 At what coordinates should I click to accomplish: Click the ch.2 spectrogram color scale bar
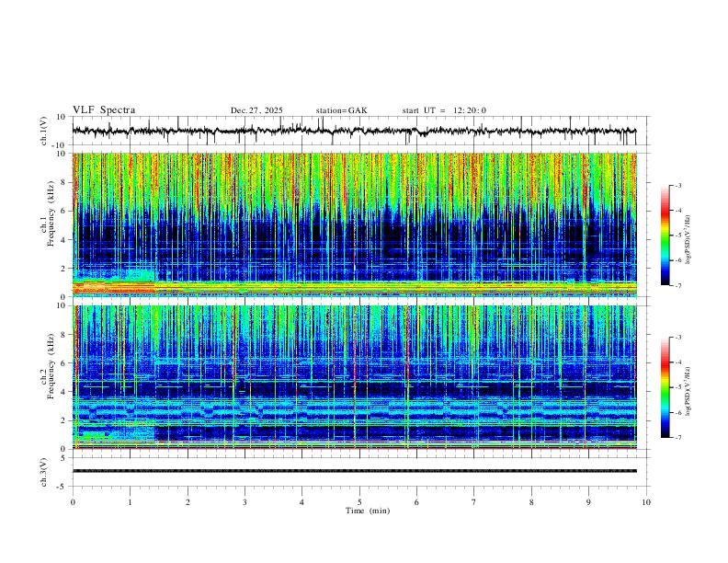pyautogui.click(x=665, y=387)
